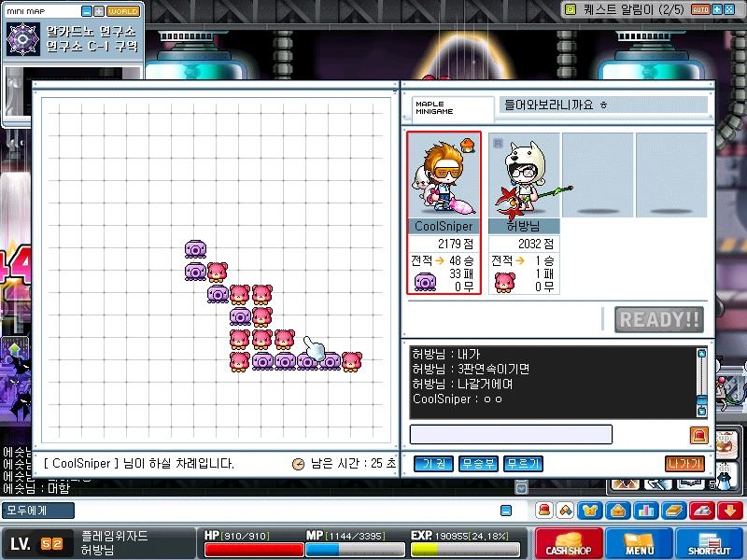Minimize the mini map panel
This screenshot has width=747, height=560.
coord(86,11)
